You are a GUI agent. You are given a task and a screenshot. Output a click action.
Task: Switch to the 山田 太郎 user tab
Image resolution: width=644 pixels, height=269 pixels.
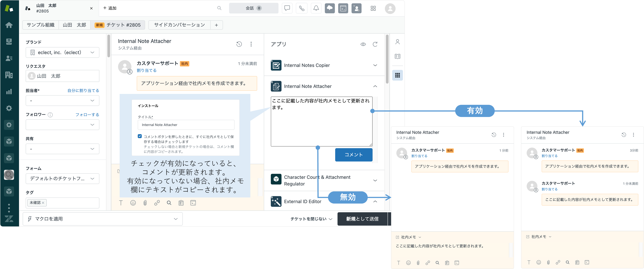coord(74,25)
